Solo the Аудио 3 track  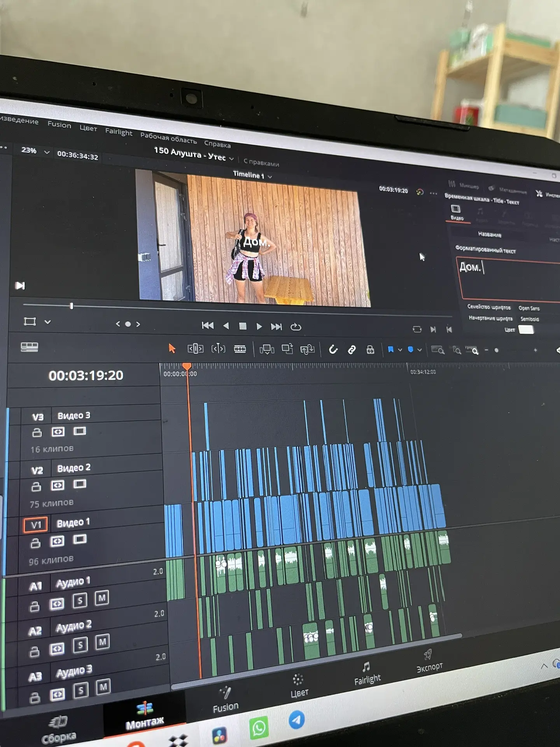click(x=81, y=690)
